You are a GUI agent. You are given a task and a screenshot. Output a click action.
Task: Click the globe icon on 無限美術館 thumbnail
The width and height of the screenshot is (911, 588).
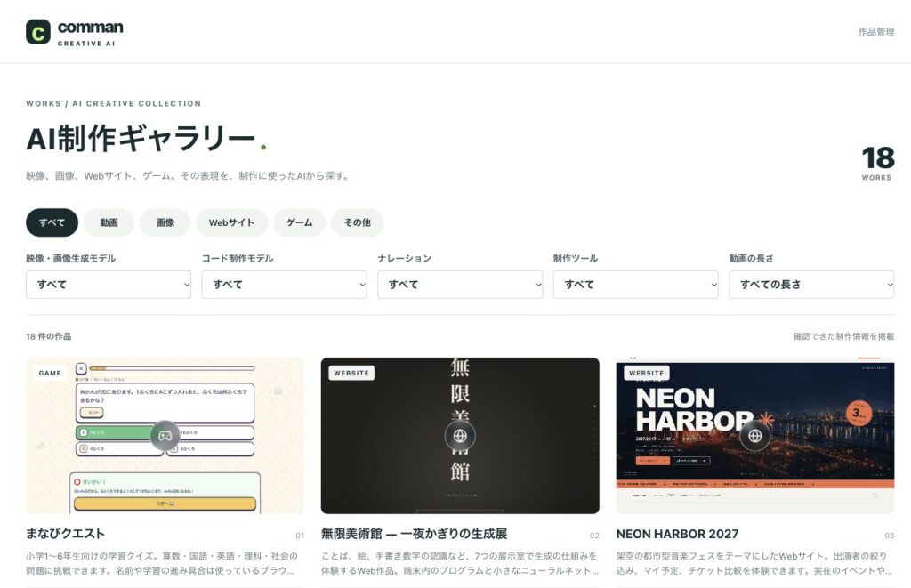460,436
